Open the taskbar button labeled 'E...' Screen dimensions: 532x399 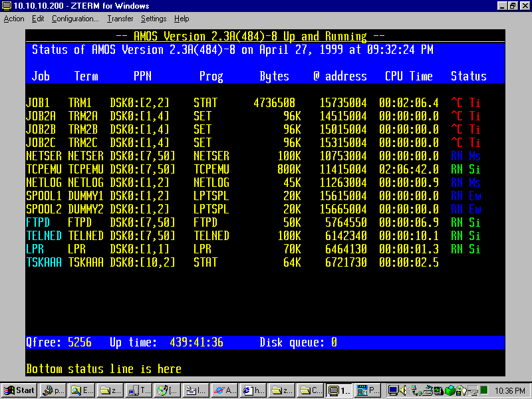click(82, 390)
